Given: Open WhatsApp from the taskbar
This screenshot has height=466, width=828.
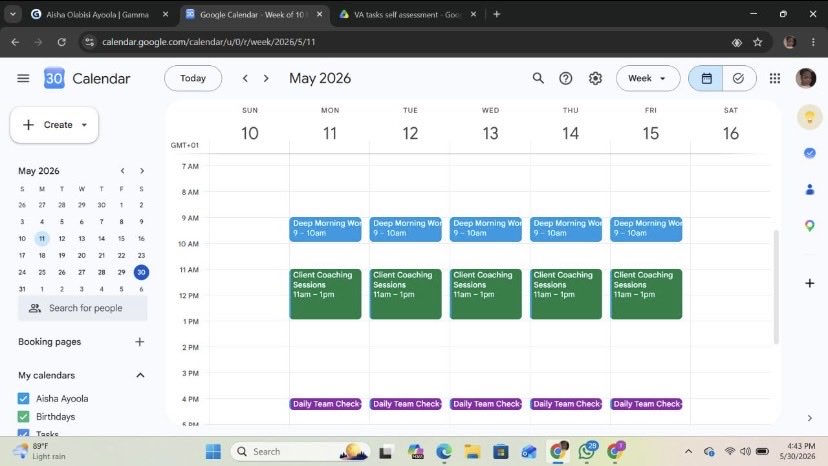Looking at the screenshot, I should pyautogui.click(x=586, y=452).
